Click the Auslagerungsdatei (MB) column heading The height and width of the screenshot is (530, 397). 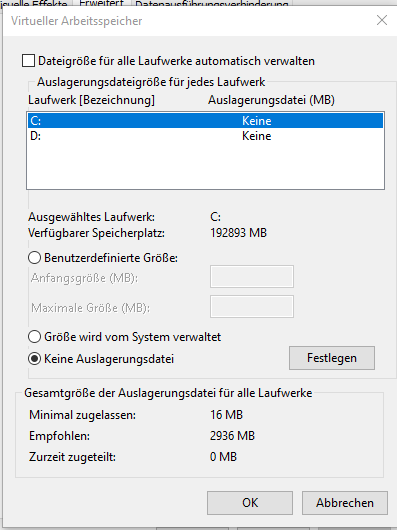pos(271,100)
